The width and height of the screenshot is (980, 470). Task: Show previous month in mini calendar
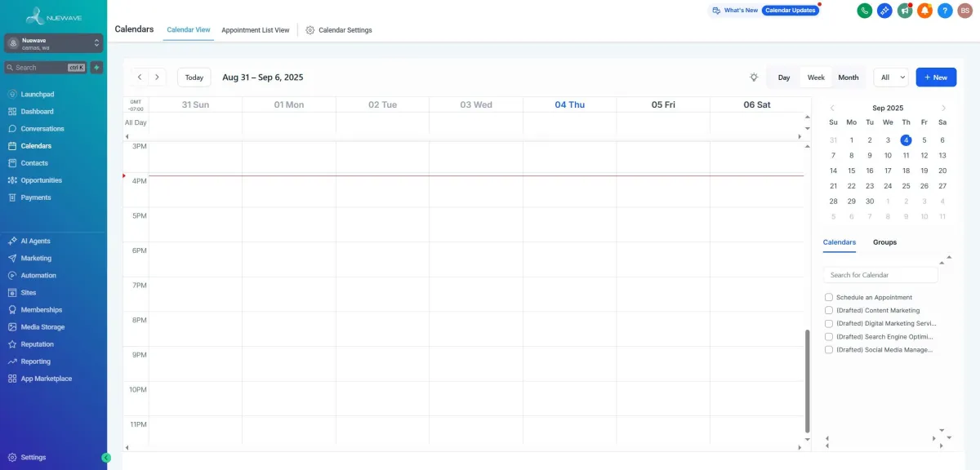tap(832, 108)
